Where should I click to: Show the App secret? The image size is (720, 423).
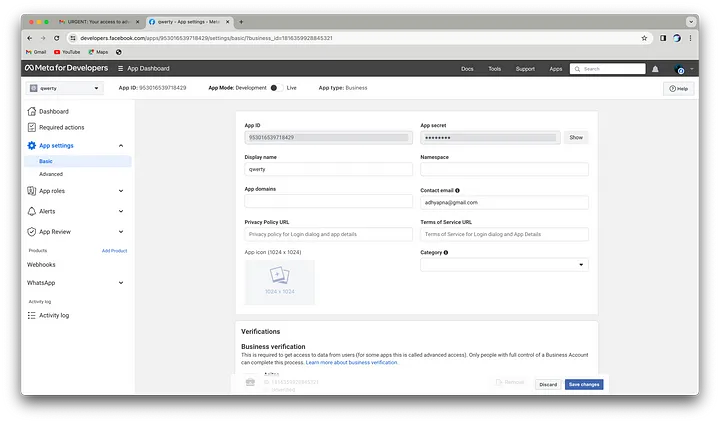576,137
